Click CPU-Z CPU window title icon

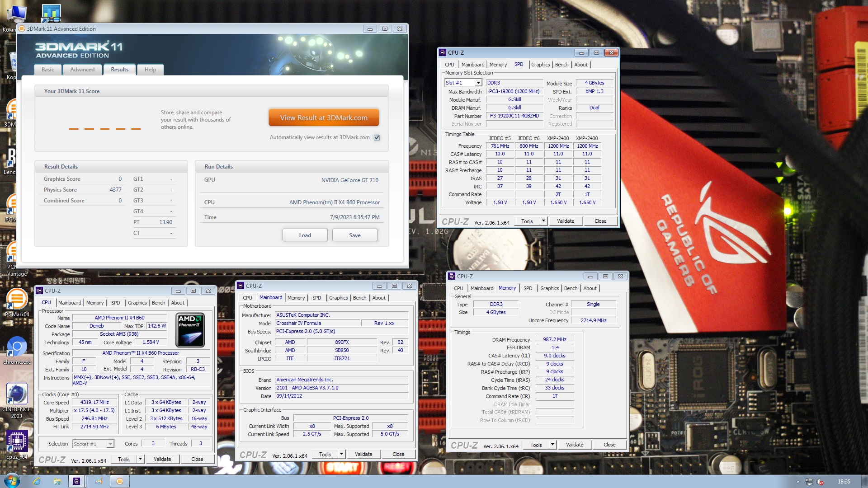click(x=39, y=291)
